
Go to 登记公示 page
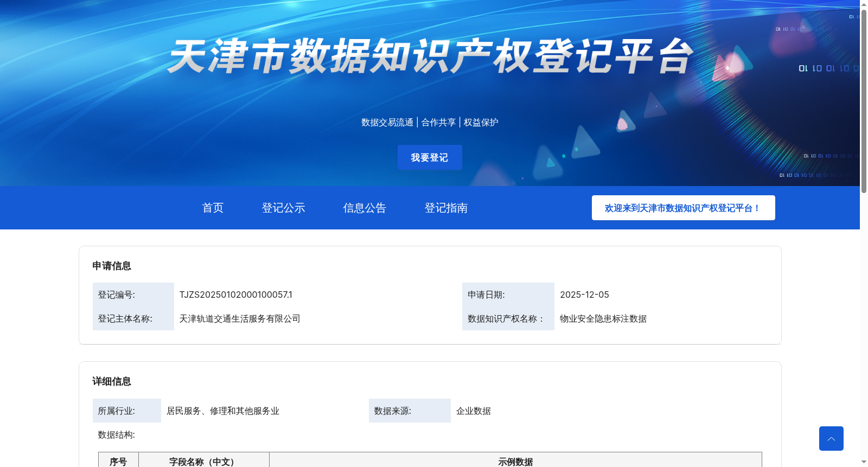[x=283, y=208]
